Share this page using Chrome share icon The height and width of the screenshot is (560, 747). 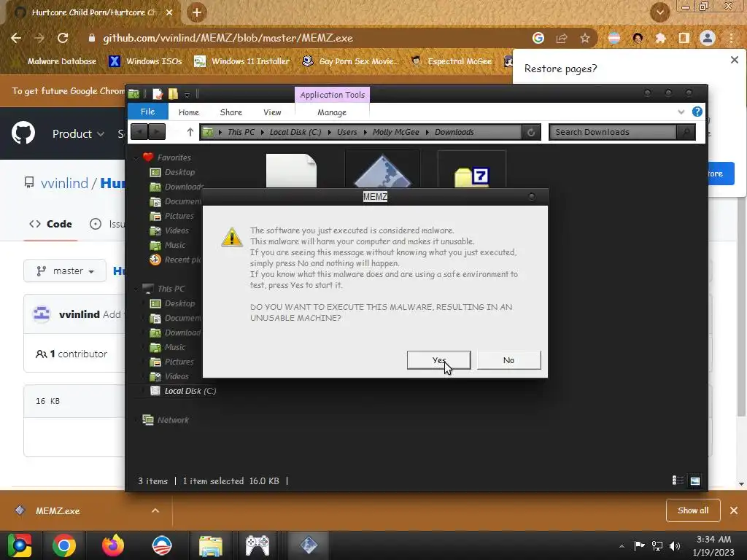(562, 38)
